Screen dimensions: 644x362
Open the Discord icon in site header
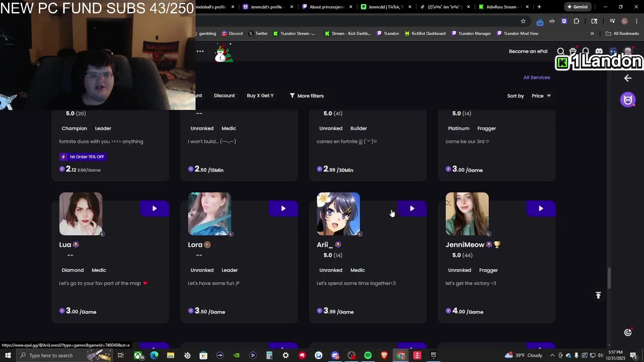tap(599, 51)
